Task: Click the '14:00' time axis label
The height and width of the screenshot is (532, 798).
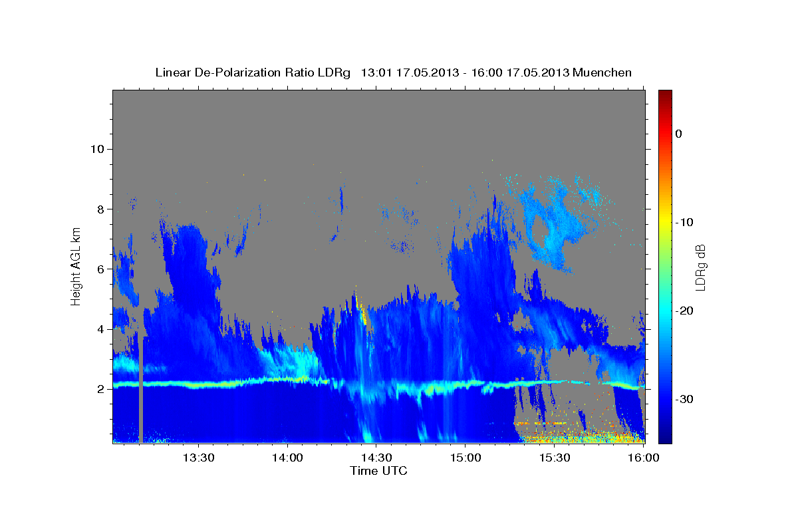Action: pos(287,459)
